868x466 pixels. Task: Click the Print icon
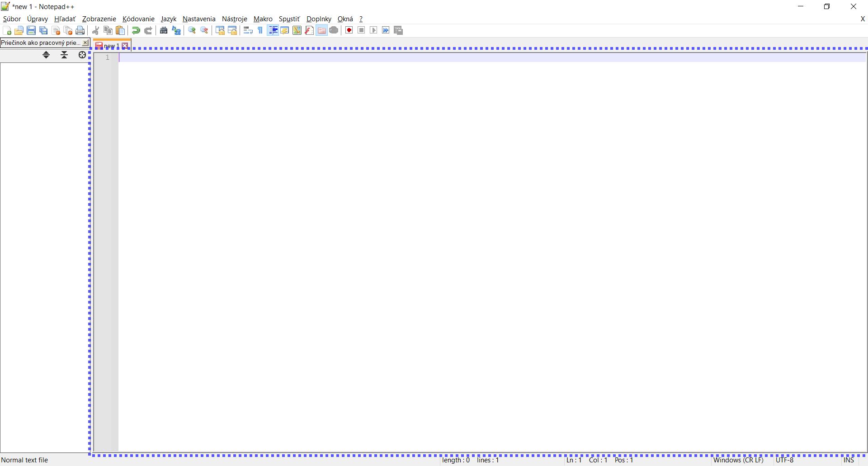80,30
